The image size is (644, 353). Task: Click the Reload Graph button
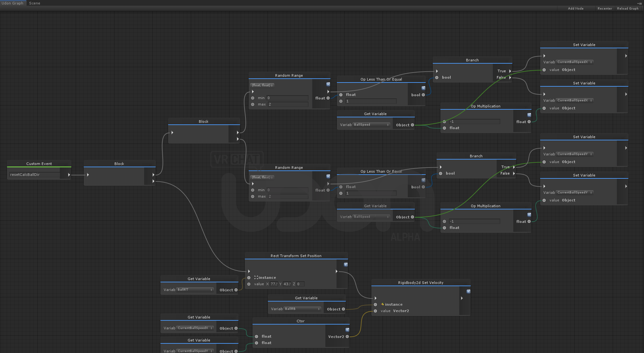628,9
